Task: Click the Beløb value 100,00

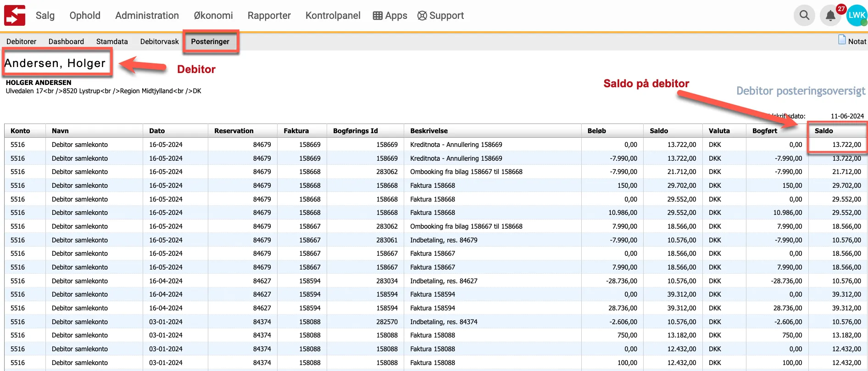Action: (627, 363)
